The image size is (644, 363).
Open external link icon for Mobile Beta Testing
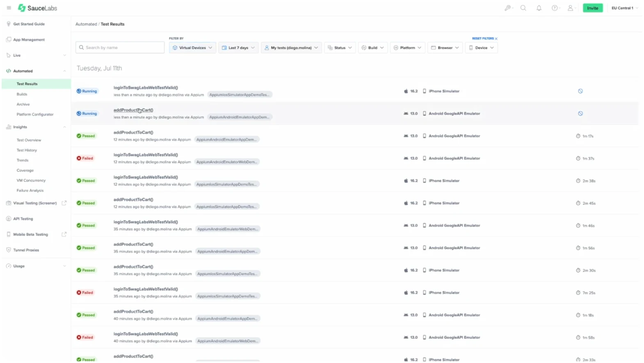(x=64, y=234)
